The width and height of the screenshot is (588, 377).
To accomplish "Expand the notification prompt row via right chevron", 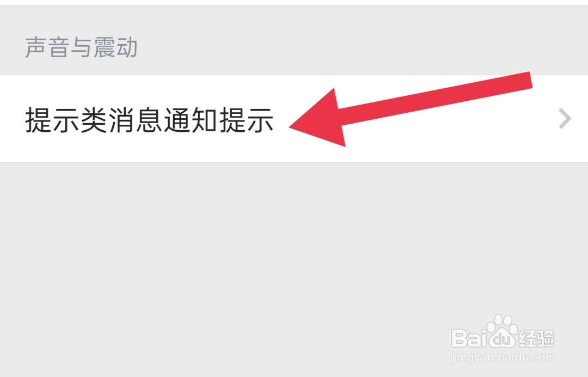I will (x=565, y=119).
